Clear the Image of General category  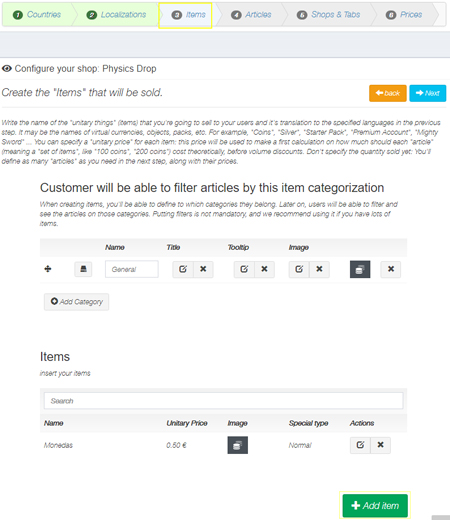(319, 269)
